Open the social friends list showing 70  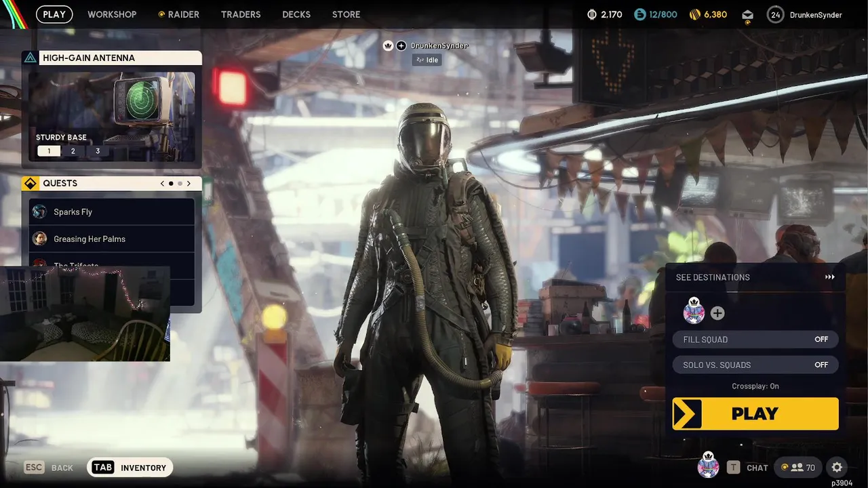coord(798,468)
